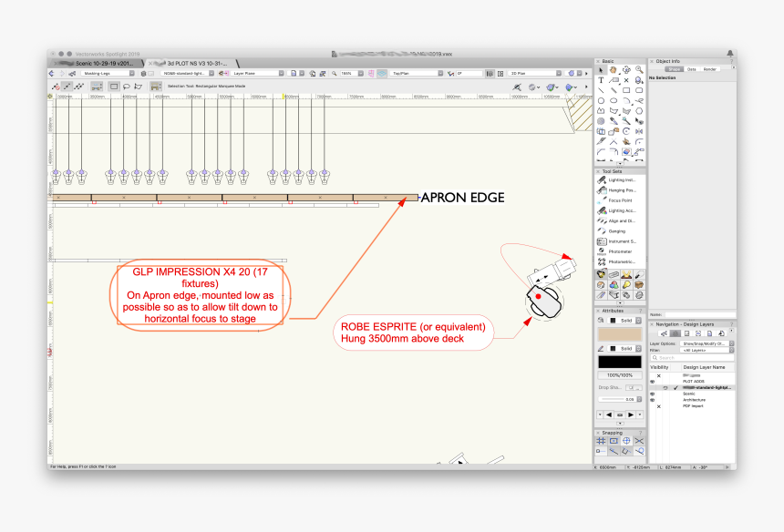
Task: Toggle Snap to Grid in Snapping palette
Action: coord(602,441)
